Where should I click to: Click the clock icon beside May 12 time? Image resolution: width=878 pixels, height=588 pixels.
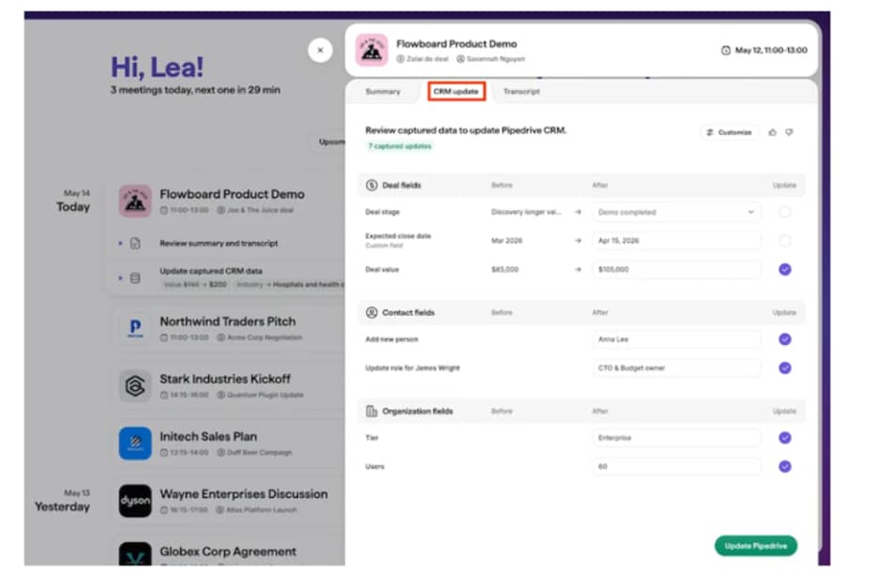tap(726, 51)
